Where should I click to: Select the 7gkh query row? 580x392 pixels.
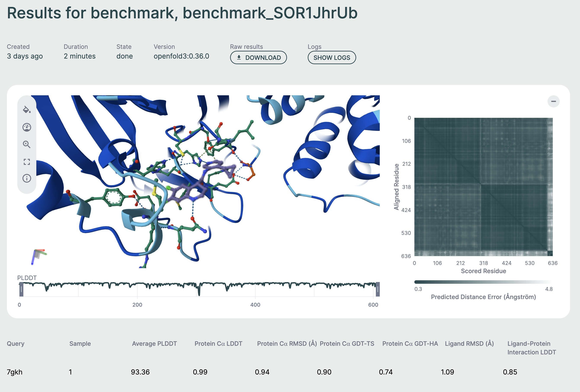(14, 372)
